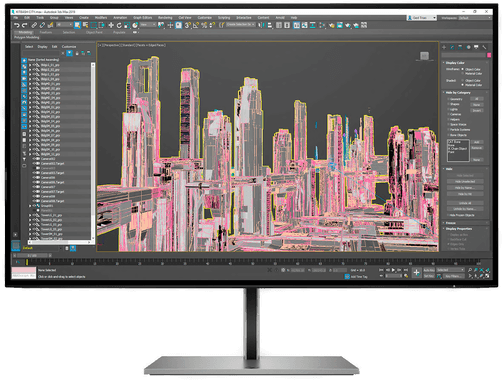This screenshot has width=502, height=380.
Task: Click the pink object color swatch
Action: 489,55
